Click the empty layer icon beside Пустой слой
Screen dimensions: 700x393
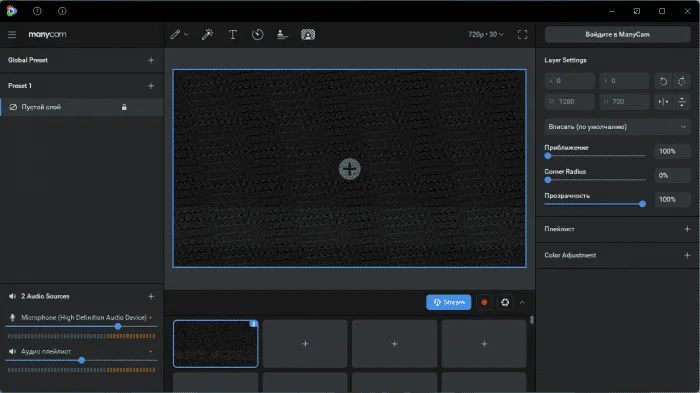coord(13,107)
